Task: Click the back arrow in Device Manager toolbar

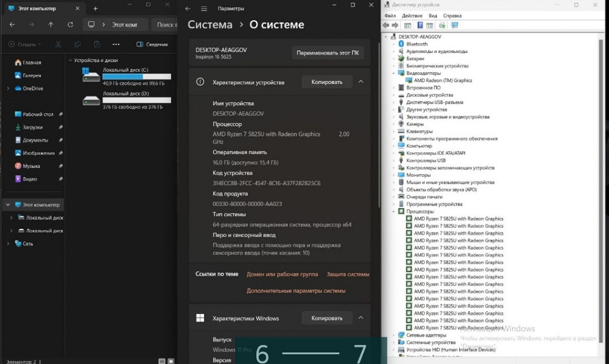Action: tap(387, 26)
